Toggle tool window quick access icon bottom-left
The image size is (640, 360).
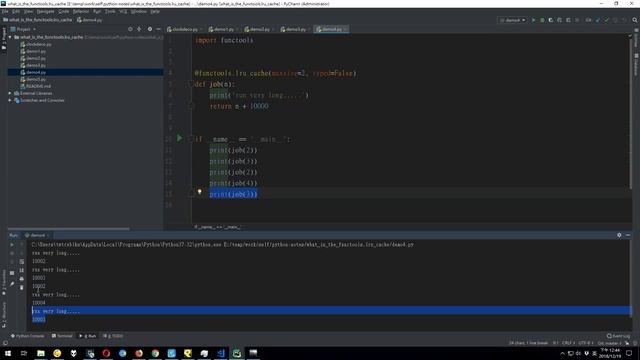coord(5,343)
